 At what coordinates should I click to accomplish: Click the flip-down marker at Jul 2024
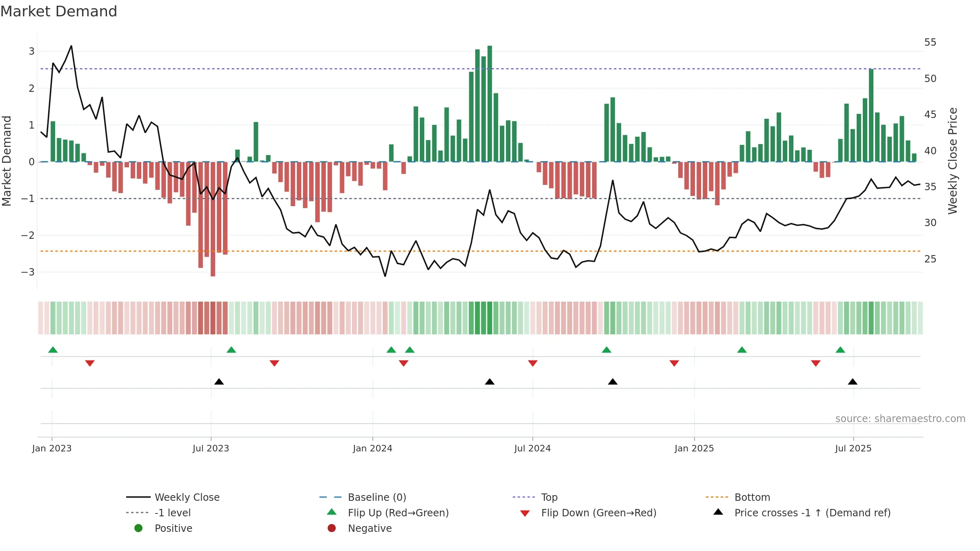pos(532,363)
